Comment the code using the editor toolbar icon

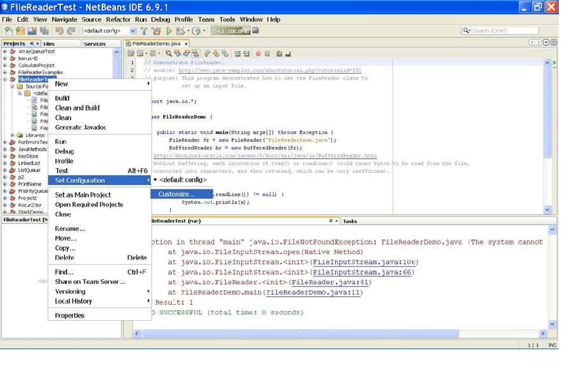(279, 53)
